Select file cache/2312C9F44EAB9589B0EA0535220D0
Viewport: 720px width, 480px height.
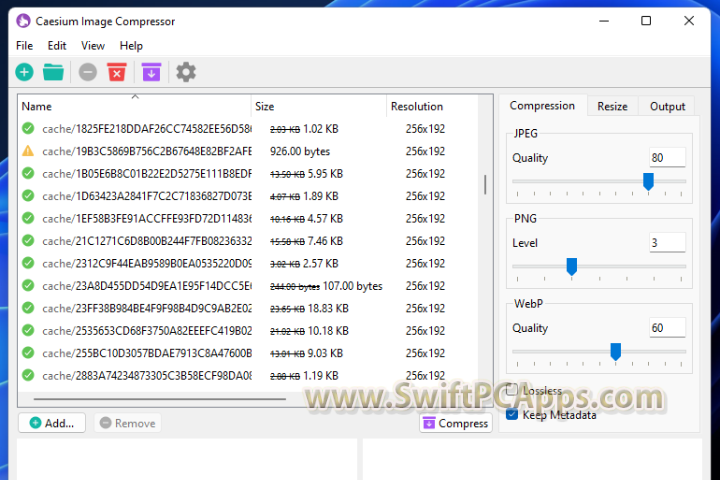tap(146, 264)
